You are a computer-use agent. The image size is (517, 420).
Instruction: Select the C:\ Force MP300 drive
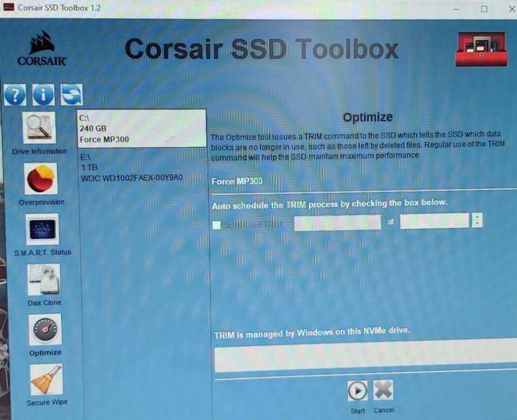(142, 128)
